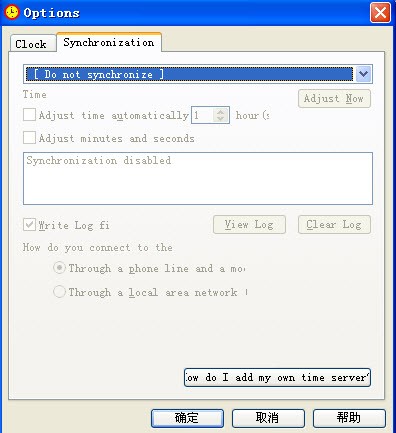Open How do I add my own time server
The width and height of the screenshot is (396, 433).
(277, 377)
